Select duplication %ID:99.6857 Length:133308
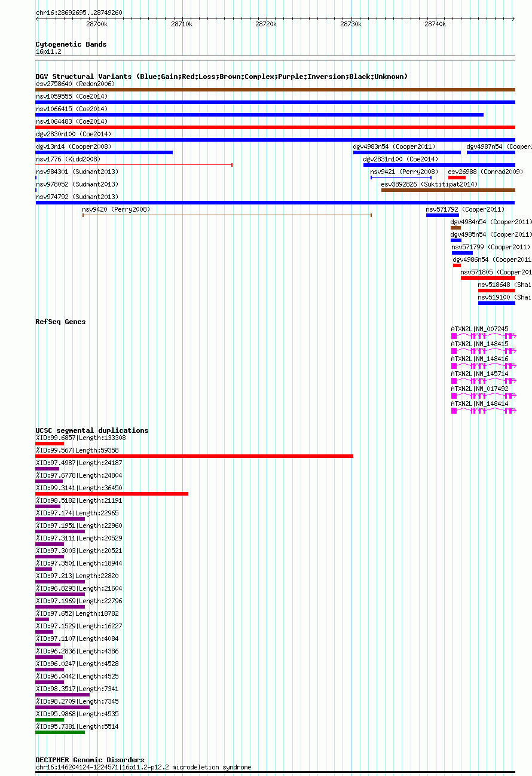 [50, 444]
